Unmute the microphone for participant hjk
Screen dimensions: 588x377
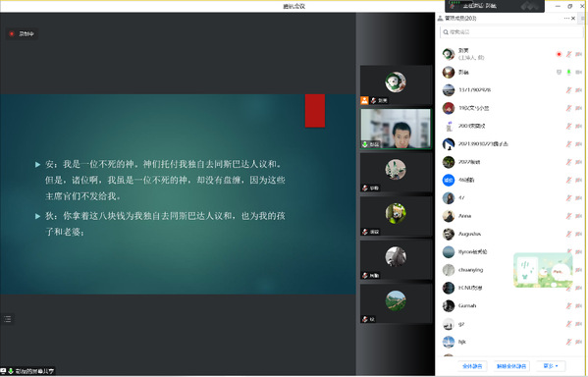coord(569,342)
